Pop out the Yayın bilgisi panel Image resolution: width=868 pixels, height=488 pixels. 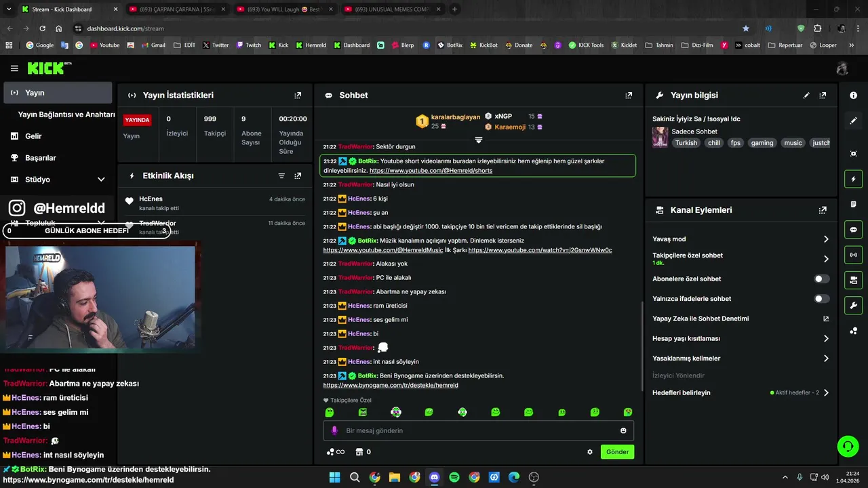pyautogui.click(x=823, y=96)
